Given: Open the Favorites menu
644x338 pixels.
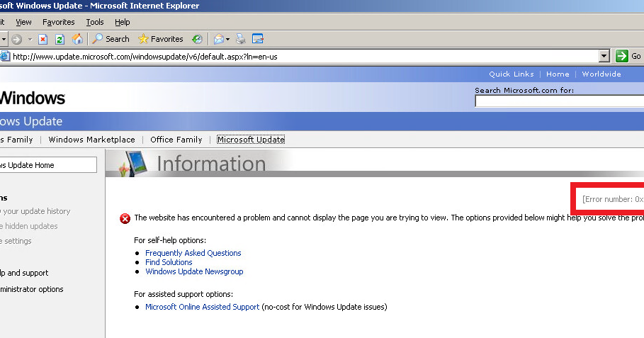Looking at the screenshot, I should (58, 22).
